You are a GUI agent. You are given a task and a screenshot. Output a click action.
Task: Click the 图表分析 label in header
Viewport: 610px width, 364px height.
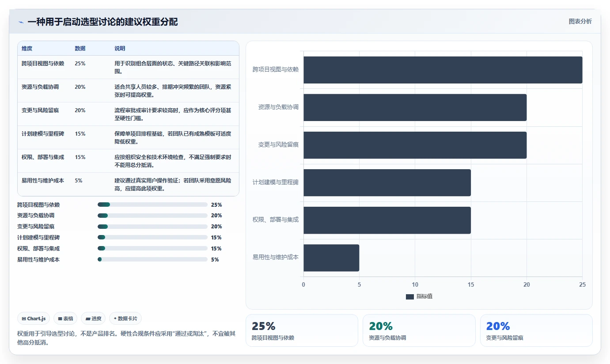point(580,21)
